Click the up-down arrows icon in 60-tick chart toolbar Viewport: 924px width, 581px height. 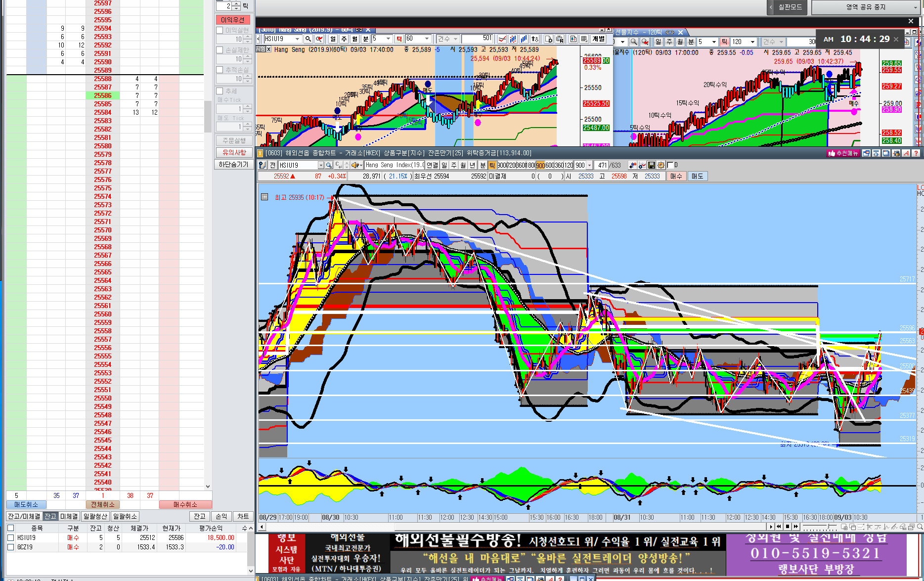(534, 39)
